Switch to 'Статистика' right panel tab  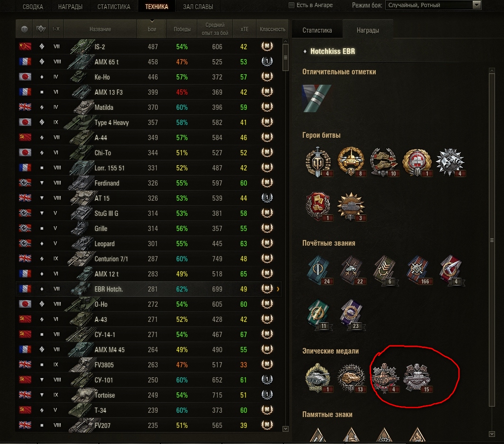[x=317, y=30]
